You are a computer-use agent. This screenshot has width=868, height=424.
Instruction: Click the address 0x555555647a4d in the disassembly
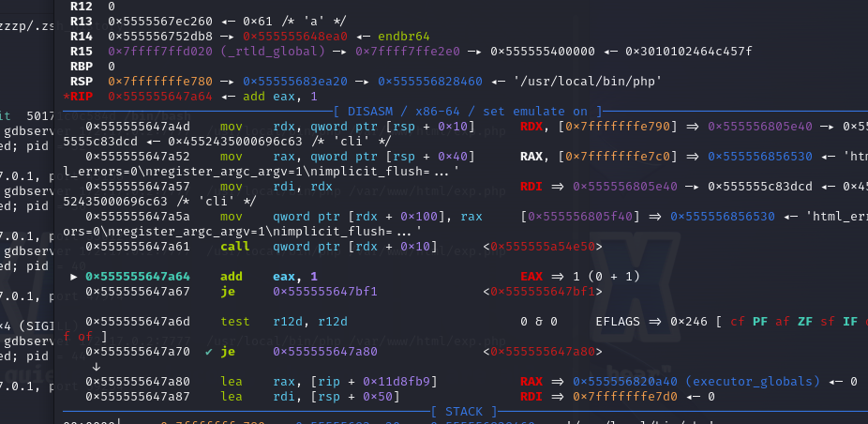click(x=138, y=126)
